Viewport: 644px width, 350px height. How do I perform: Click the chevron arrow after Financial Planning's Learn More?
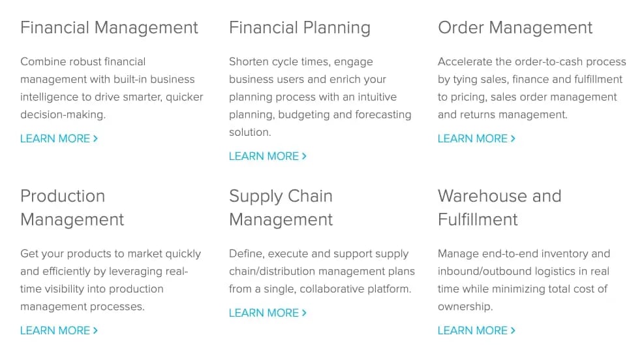[x=305, y=156]
